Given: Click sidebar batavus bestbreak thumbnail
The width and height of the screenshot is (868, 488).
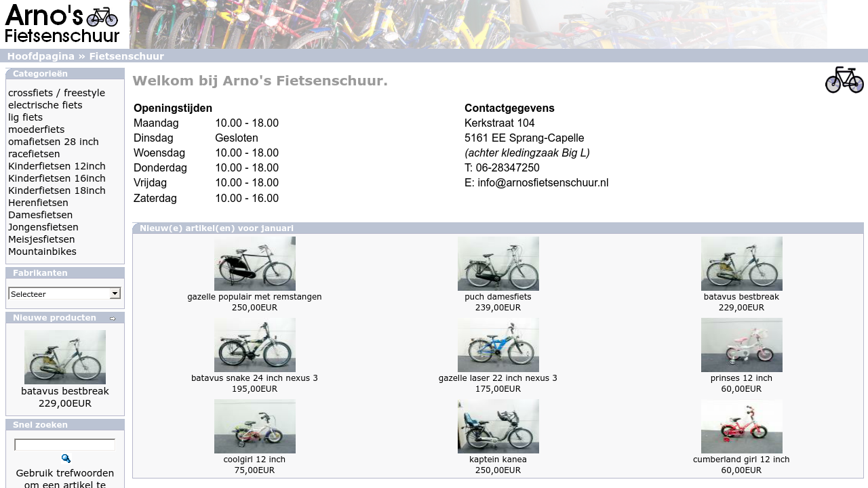Looking at the screenshot, I should point(65,357).
